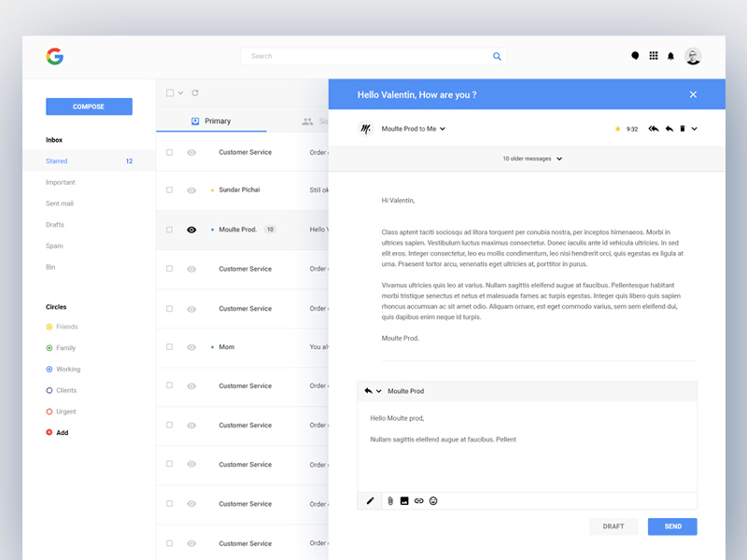This screenshot has width=747, height=560.
Task: Open emoji picker in reply toolbar
Action: 433,501
